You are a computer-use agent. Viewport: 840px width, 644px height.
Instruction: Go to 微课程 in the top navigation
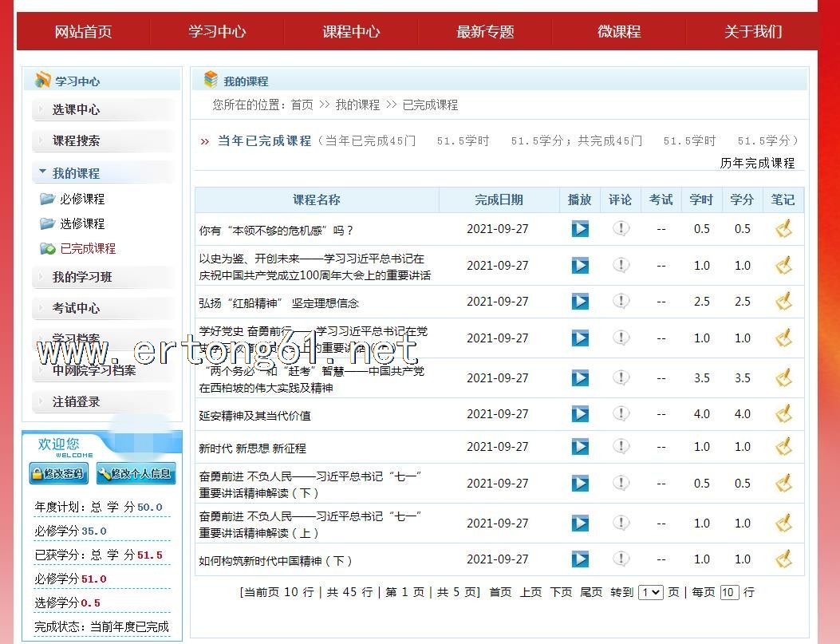[x=619, y=32]
